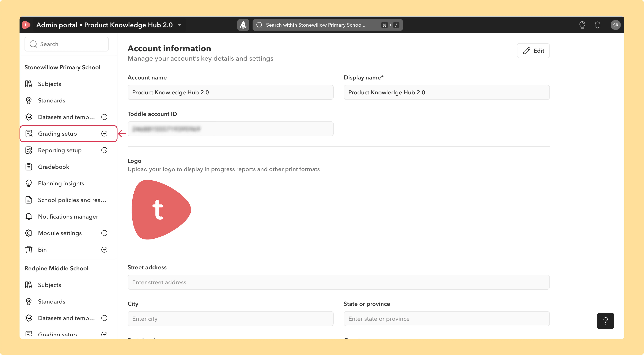644x355 pixels.
Task: Click the Module settings gear icon
Action: [x=29, y=233]
